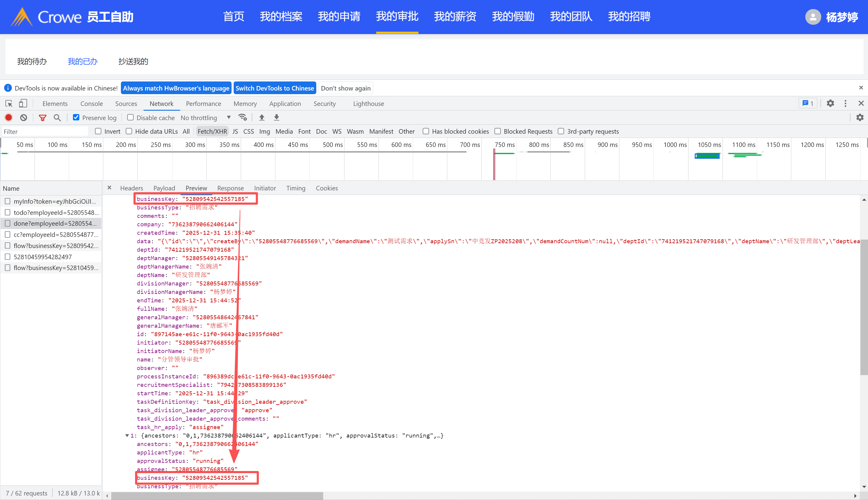Clear the network log
868x500 pixels.
click(x=23, y=118)
